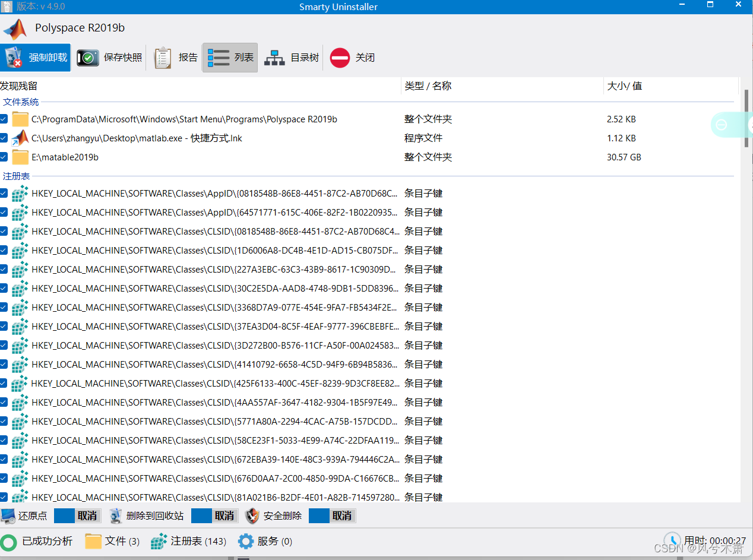Toggle the 删除到回收站 switch

click(214, 515)
